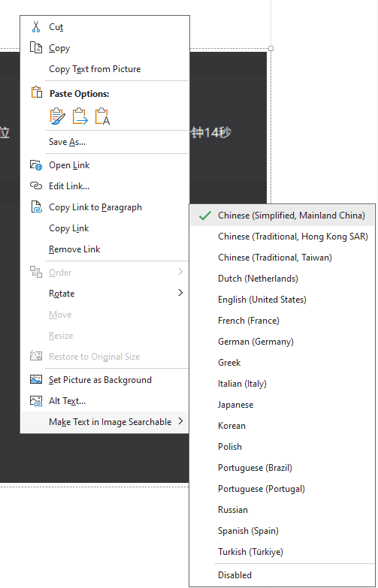Choose Keep Source Formatting paste icon

pos(57,116)
